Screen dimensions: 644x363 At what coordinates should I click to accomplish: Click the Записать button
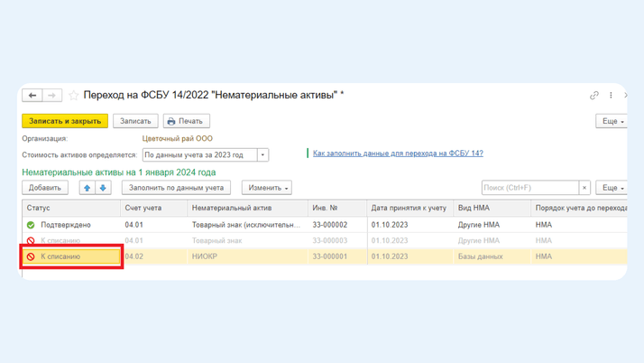pyautogui.click(x=135, y=121)
